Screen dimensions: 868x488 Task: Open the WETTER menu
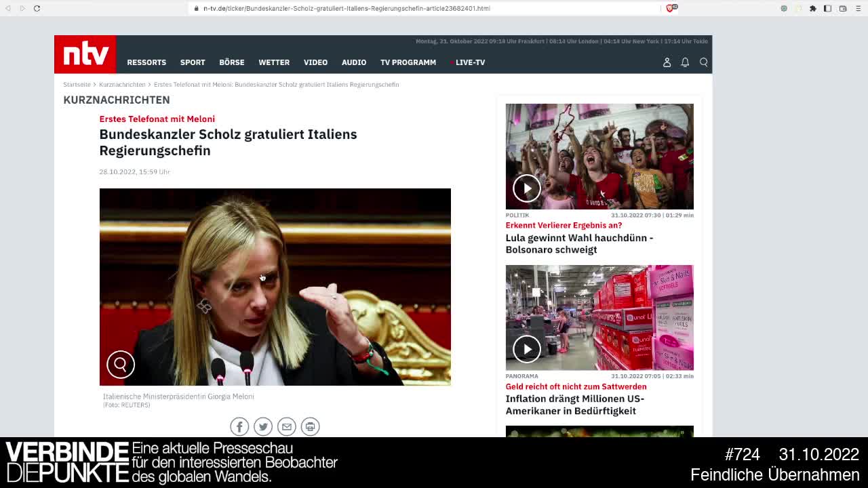[274, 62]
